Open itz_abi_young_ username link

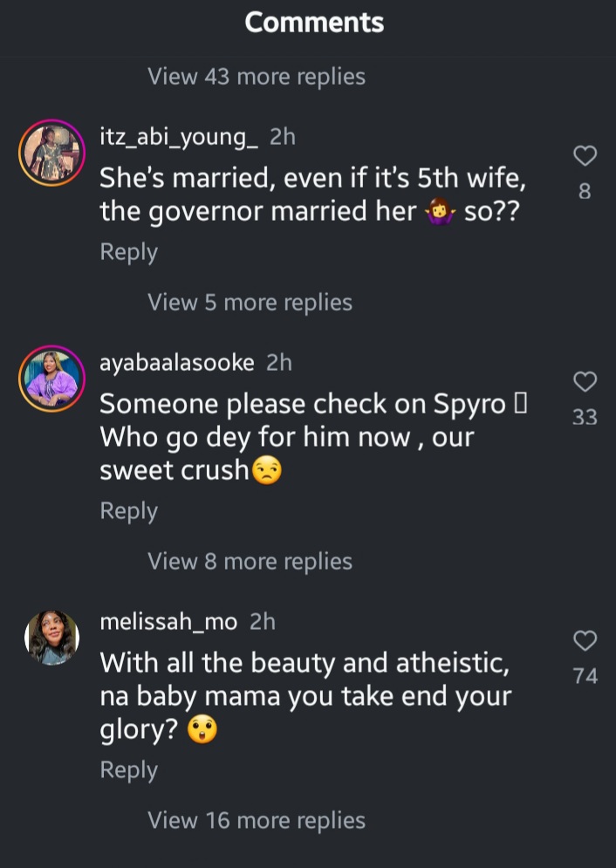tap(179, 136)
